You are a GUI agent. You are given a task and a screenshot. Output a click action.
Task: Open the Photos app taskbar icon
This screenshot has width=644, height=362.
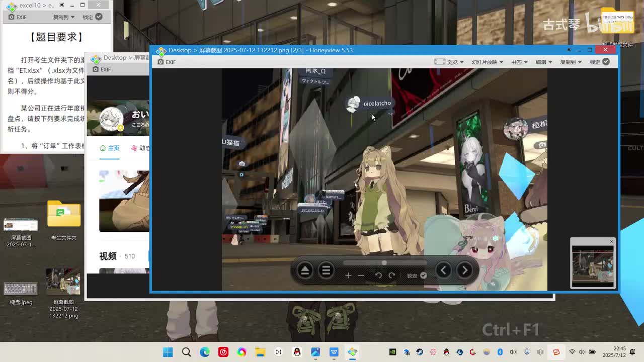315,352
